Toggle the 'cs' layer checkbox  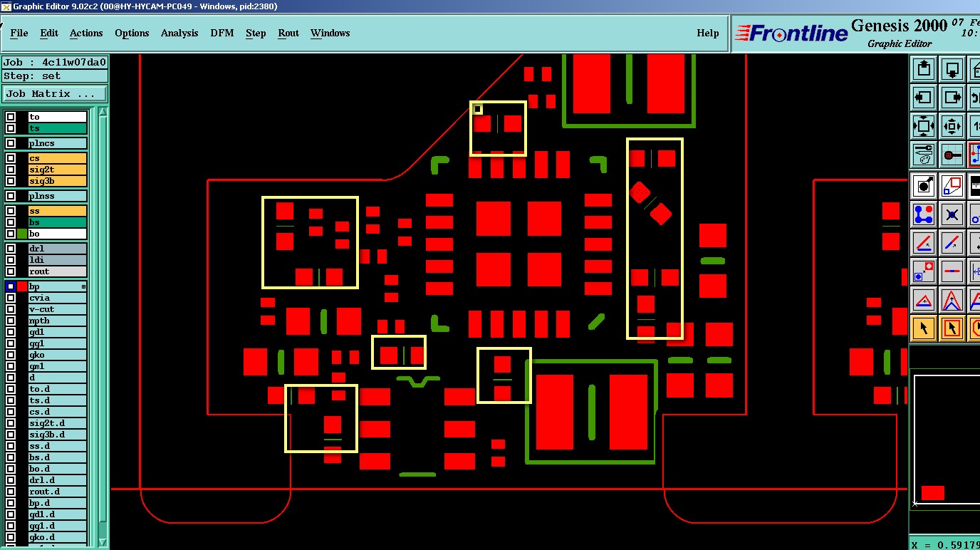(x=11, y=158)
